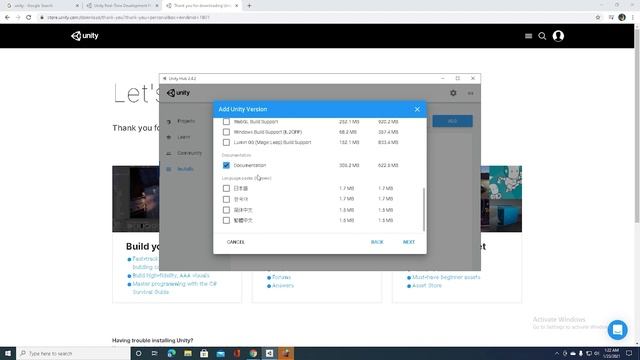Click the Unity logo on the website header

(x=84, y=36)
